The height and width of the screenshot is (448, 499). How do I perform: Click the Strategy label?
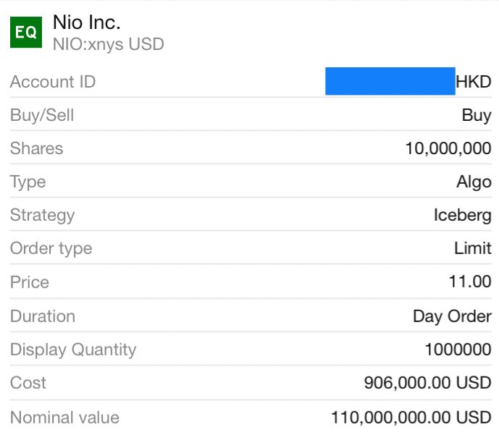click(x=42, y=215)
